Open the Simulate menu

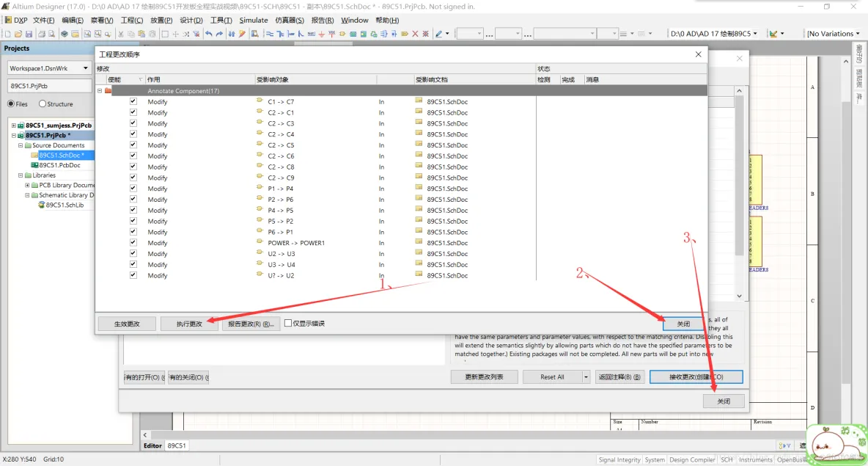[x=254, y=20]
